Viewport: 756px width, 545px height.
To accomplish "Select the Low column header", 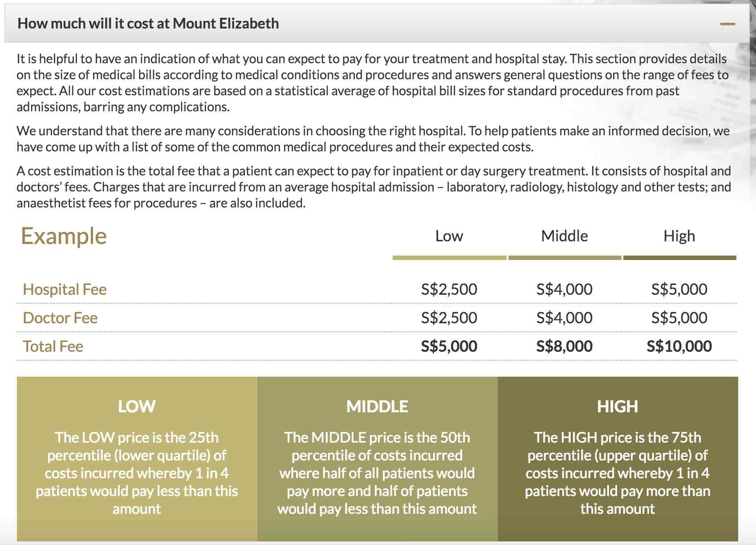I will (449, 236).
